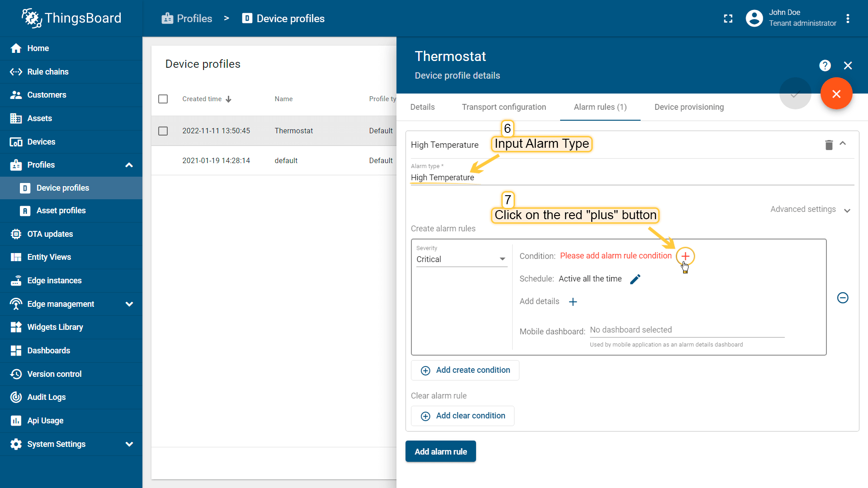Switch to Transport configuration tab
The image size is (868, 488).
tap(504, 107)
